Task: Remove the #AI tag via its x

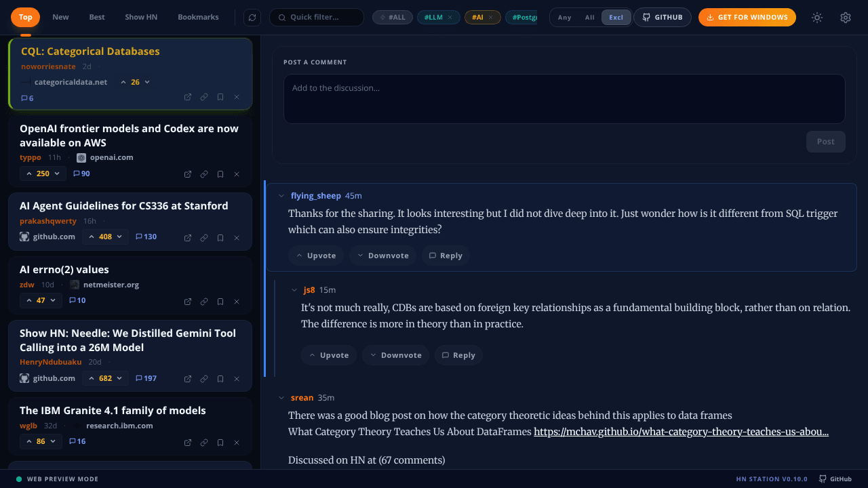Action: coord(491,18)
